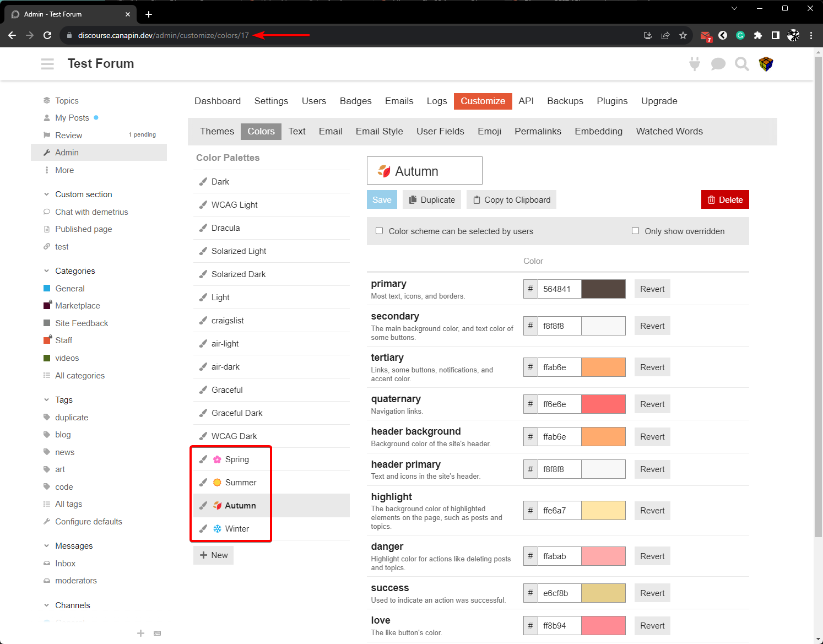Viewport: 823px width, 644px height.
Task: Bookmark page with the star icon
Action: [683, 35]
